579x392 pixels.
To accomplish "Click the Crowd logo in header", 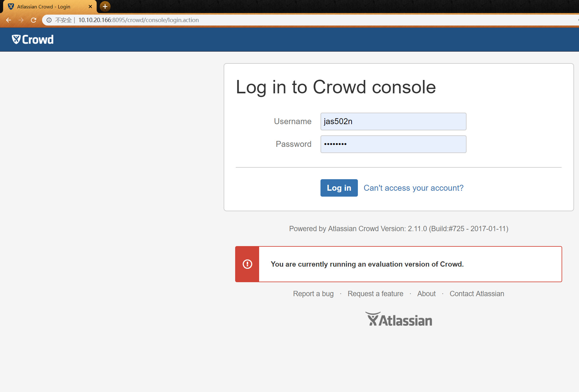I will coord(33,40).
